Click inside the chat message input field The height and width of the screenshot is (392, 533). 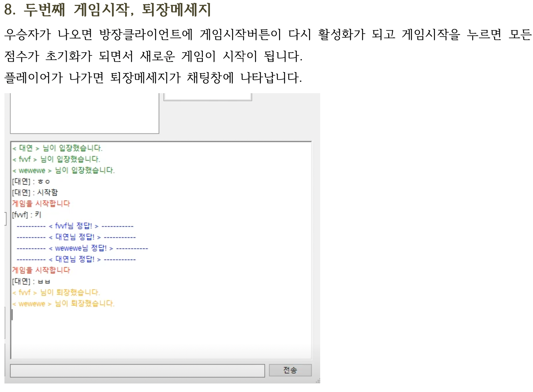tap(137, 370)
